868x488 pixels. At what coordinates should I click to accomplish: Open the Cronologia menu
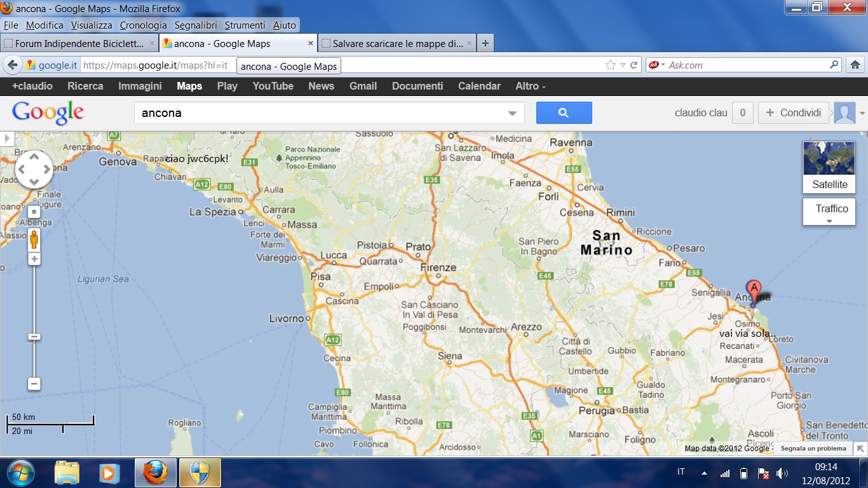[x=144, y=25]
